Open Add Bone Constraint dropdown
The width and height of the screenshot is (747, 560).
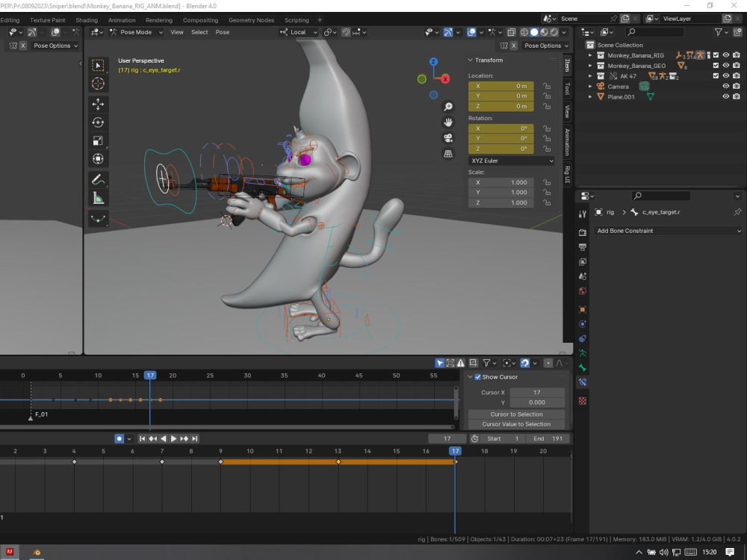coord(667,231)
